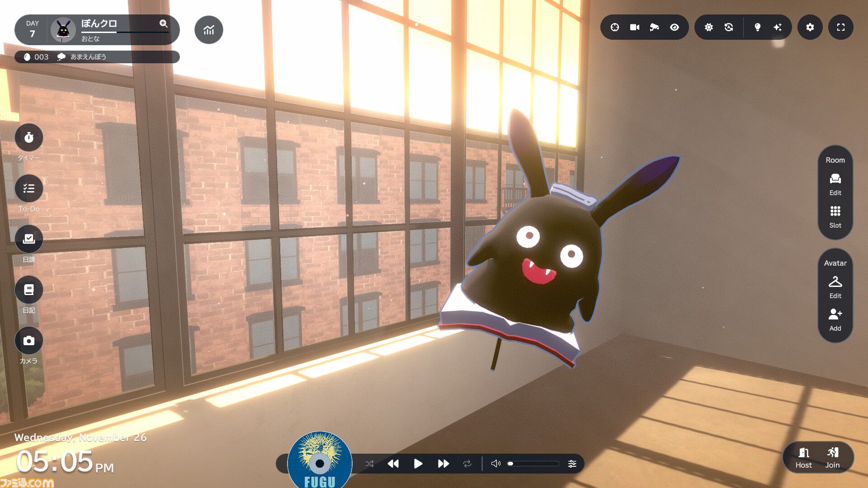This screenshot has width=868, height=488.
Task: Select the security camera view icon
Action: tap(654, 27)
